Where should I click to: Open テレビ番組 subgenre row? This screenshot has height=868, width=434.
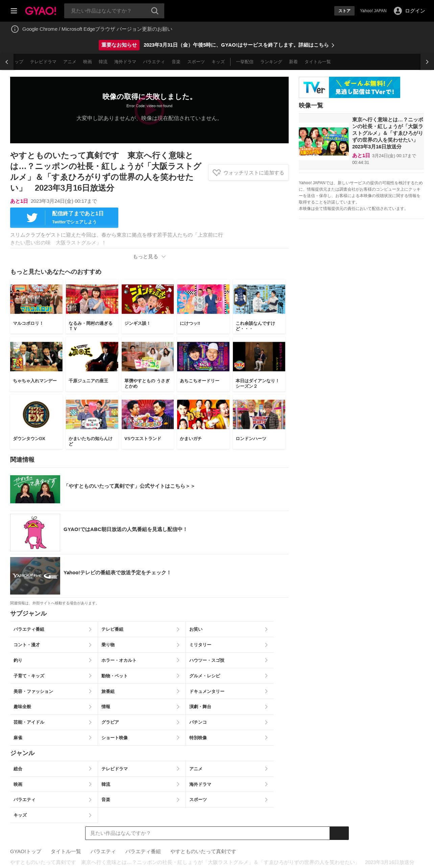pyautogui.click(x=142, y=629)
